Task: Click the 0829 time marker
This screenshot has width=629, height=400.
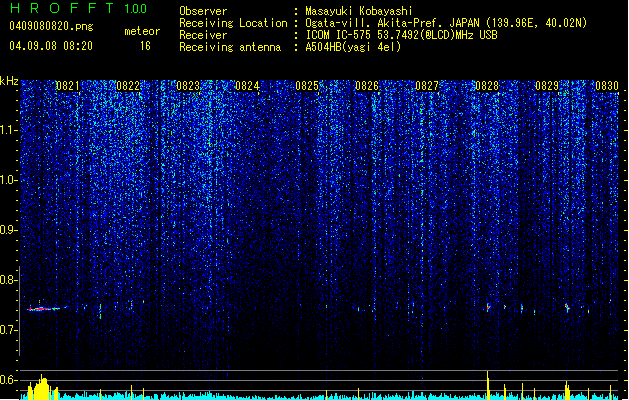Action: pyautogui.click(x=547, y=85)
